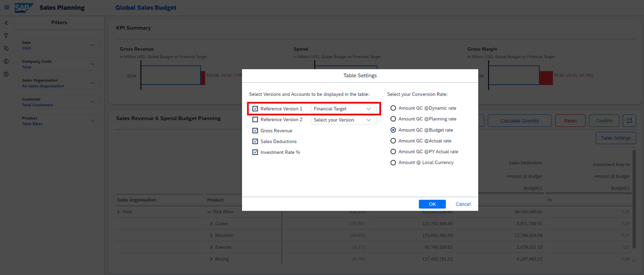The image size is (644, 275).
Task: Expand the Exercise product row
Action: pyautogui.click(x=212, y=247)
